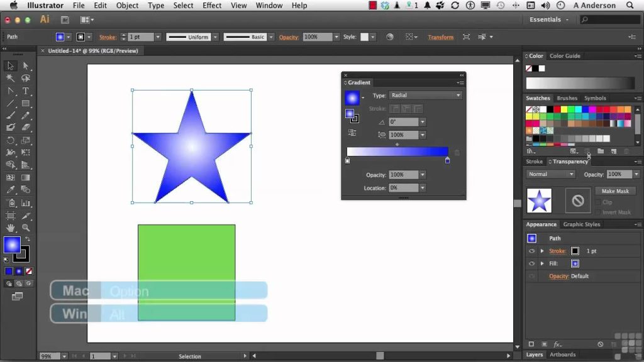Open the Select menu
Screen dimensions: 644x362
pyautogui.click(x=182, y=5)
